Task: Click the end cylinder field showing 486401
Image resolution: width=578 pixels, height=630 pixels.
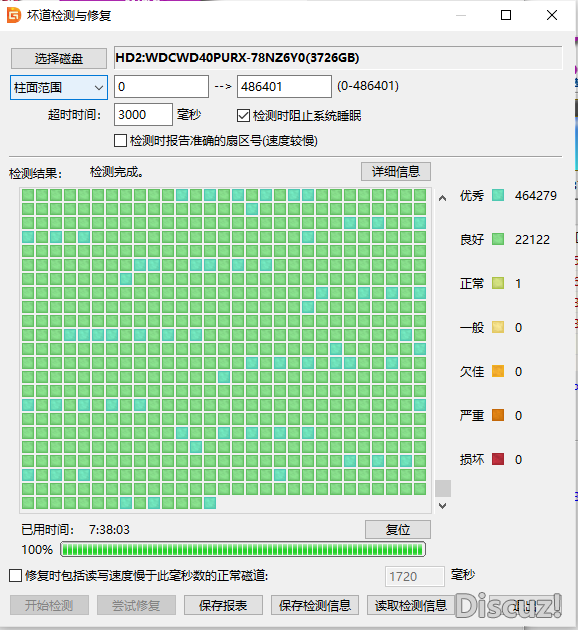Action: click(x=284, y=86)
